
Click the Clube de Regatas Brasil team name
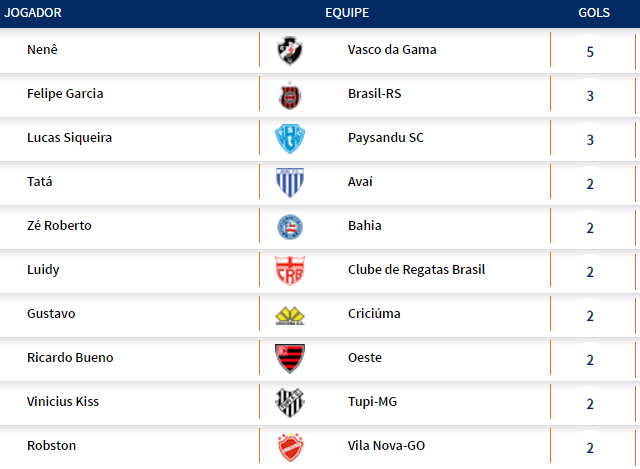pos(416,270)
